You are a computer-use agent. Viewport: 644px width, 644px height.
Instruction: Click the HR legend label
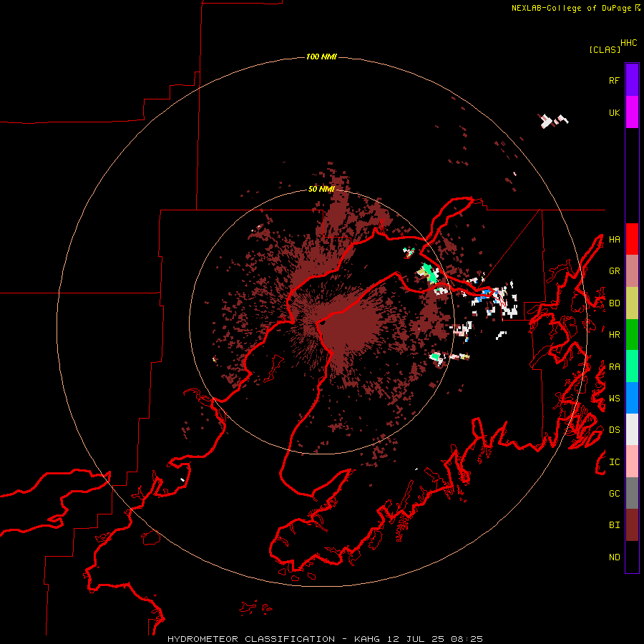pyautogui.click(x=614, y=335)
